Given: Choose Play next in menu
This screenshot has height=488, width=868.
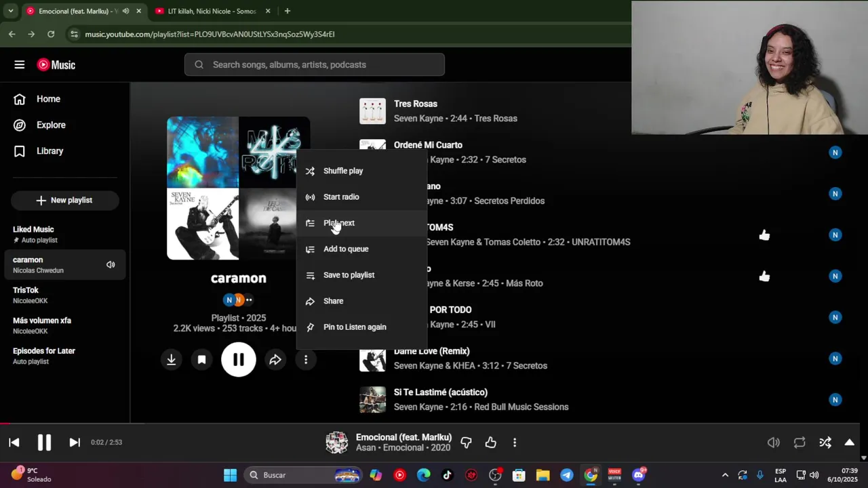Looking at the screenshot, I should pyautogui.click(x=362, y=223).
